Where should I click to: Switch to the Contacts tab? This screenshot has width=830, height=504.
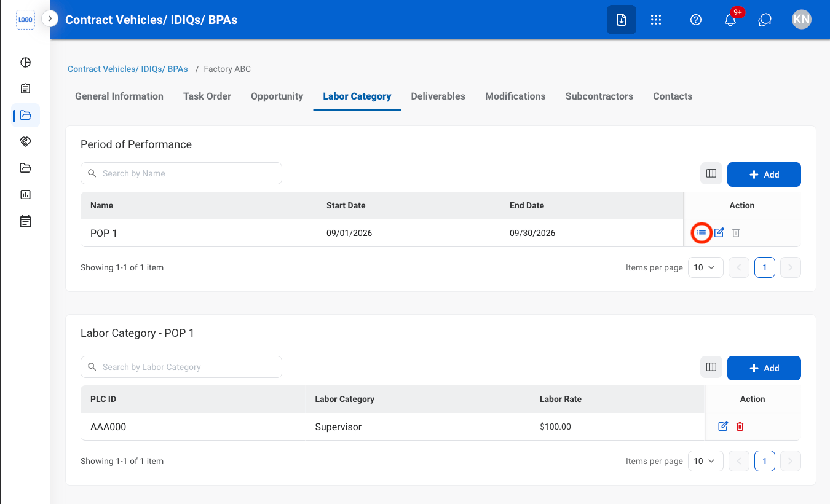point(673,96)
